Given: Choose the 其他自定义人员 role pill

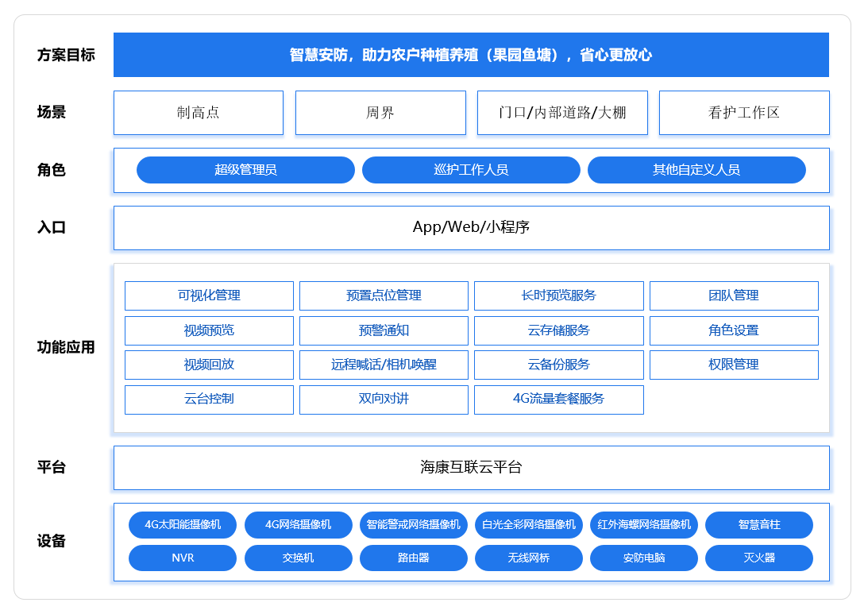Looking at the screenshot, I should pyautogui.click(x=696, y=170).
